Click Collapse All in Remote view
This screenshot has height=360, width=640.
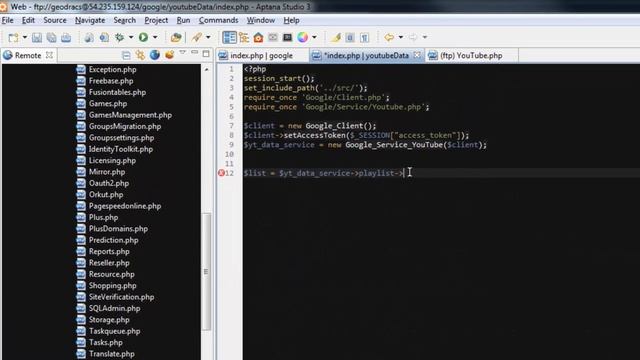(126, 55)
